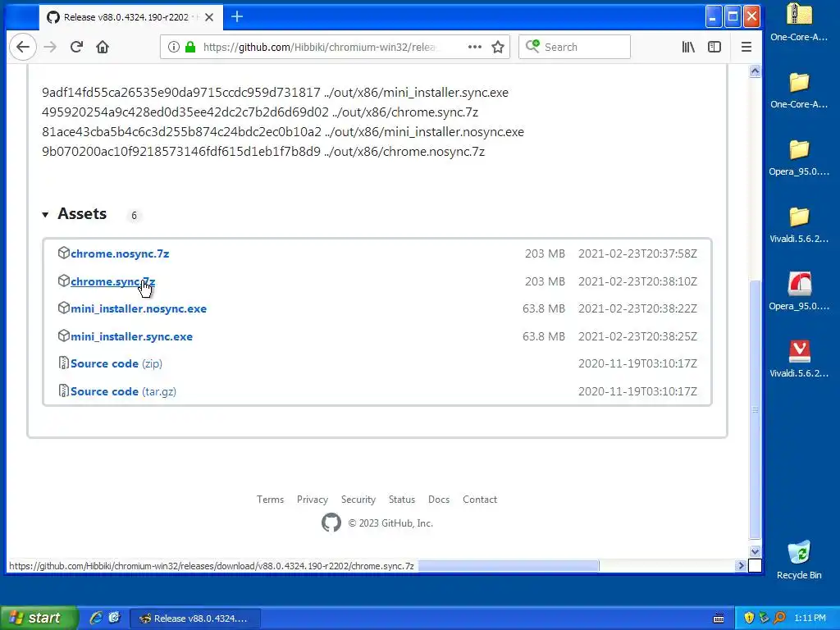Download mini_installer.sync.exe
840x630 pixels.
point(132,337)
